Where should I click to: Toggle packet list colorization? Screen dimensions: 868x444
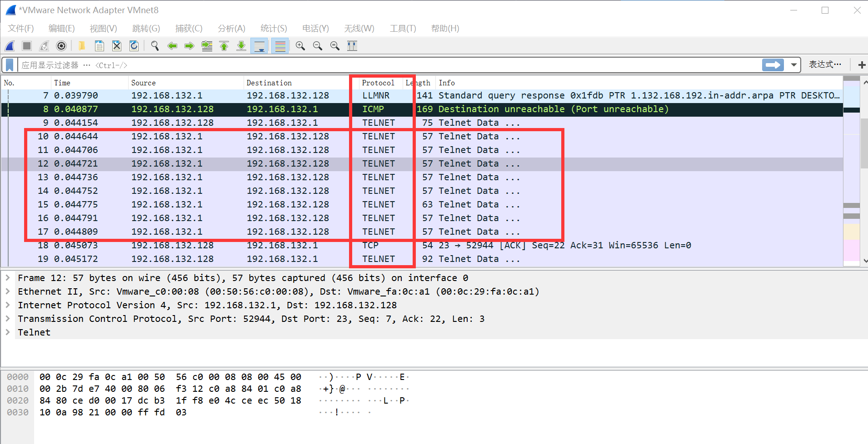[280, 45]
